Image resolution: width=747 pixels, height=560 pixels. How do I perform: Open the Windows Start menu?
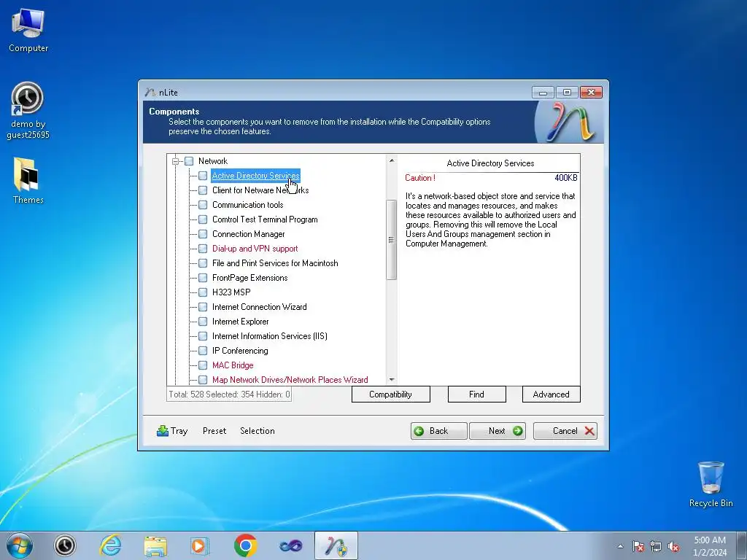(20, 545)
